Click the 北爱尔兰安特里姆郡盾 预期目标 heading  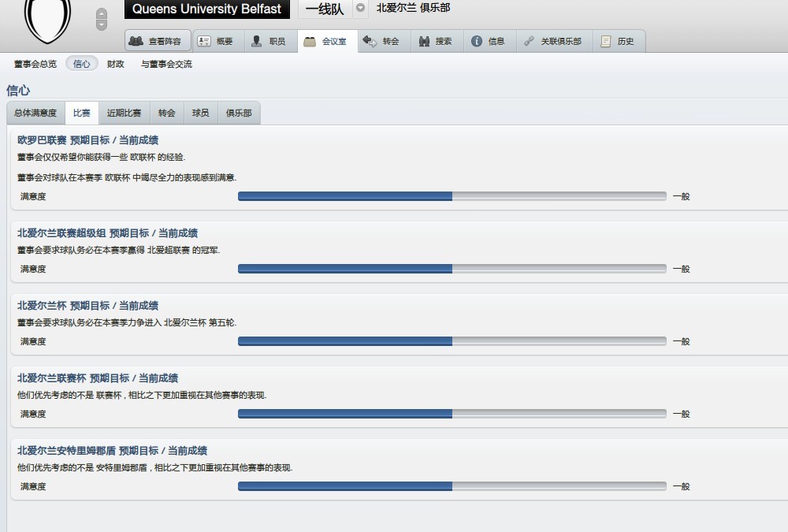(x=112, y=450)
